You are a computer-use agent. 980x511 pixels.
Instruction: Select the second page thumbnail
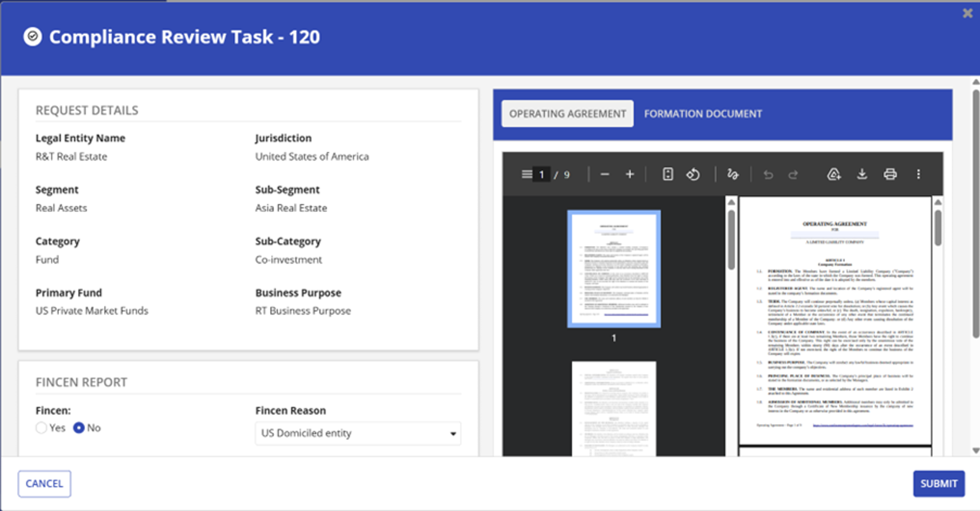[x=614, y=409]
